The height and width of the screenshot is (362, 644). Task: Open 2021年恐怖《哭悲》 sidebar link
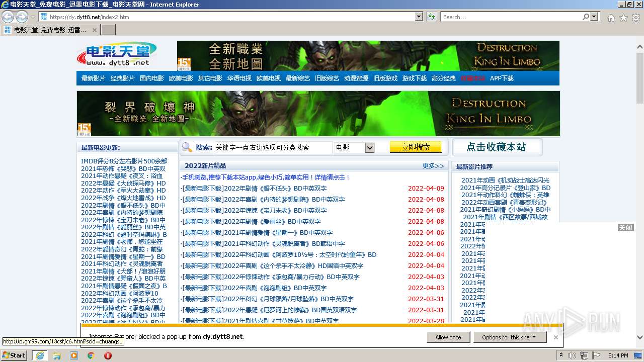123,169
